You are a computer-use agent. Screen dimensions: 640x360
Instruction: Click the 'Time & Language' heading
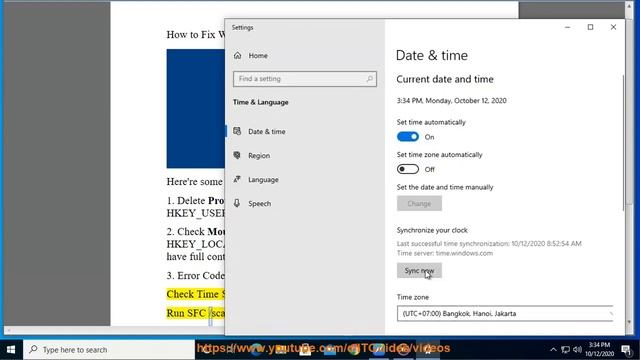(x=260, y=102)
